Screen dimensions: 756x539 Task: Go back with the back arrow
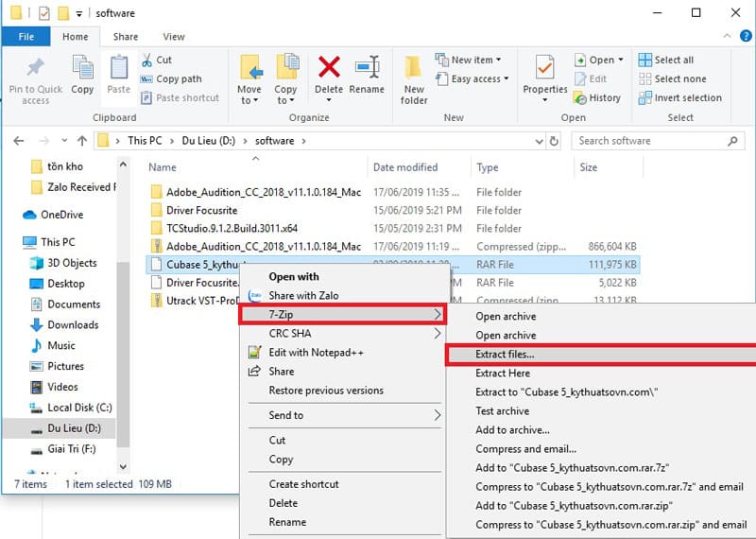(x=19, y=141)
